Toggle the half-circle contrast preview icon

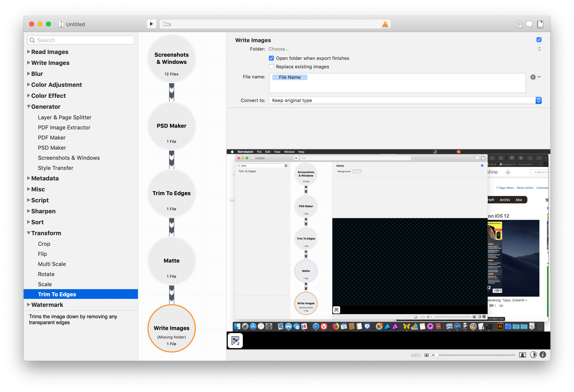533,355
